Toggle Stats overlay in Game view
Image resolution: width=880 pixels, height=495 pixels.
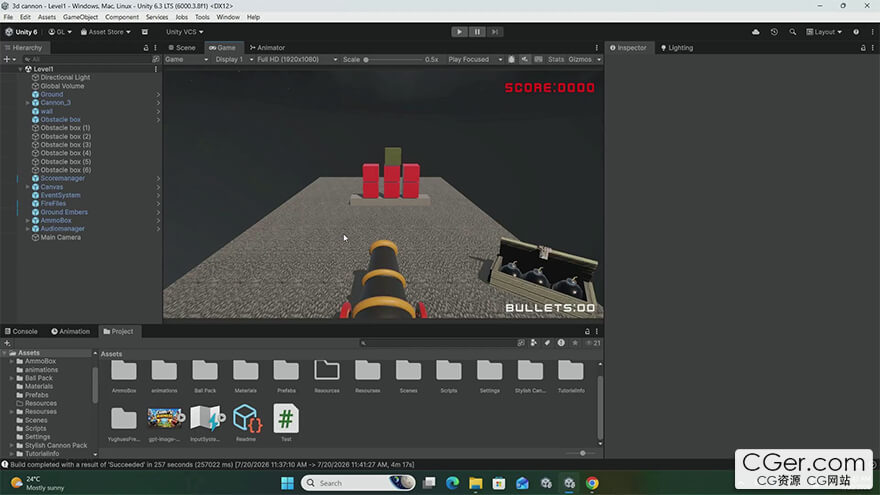[556, 59]
